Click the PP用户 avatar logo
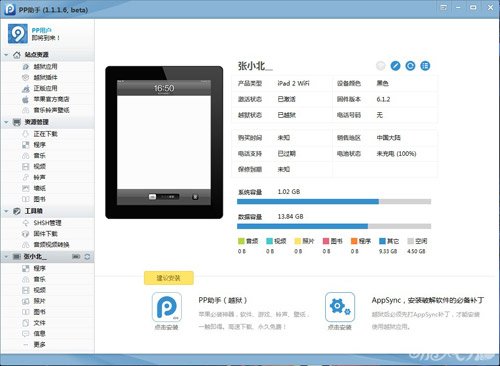This screenshot has width=500, height=366. coord(18,33)
